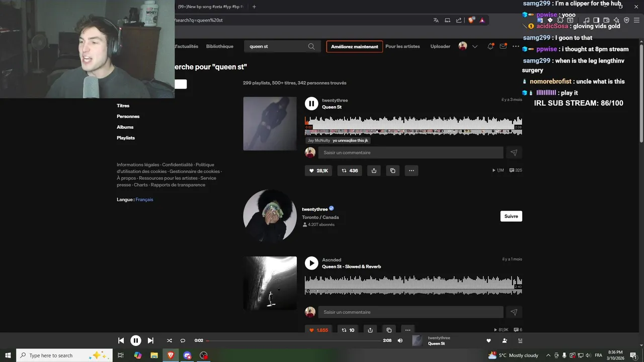Image resolution: width=644 pixels, height=362 pixels.
Task: Follow artist icon in player bar
Action: [505, 340]
